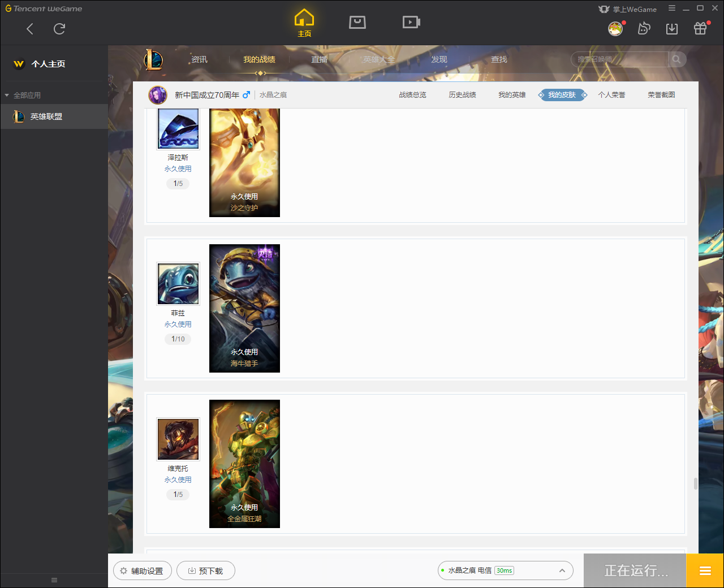Click the 1/10 skin count for 菲兹
724x588 pixels.
point(178,339)
